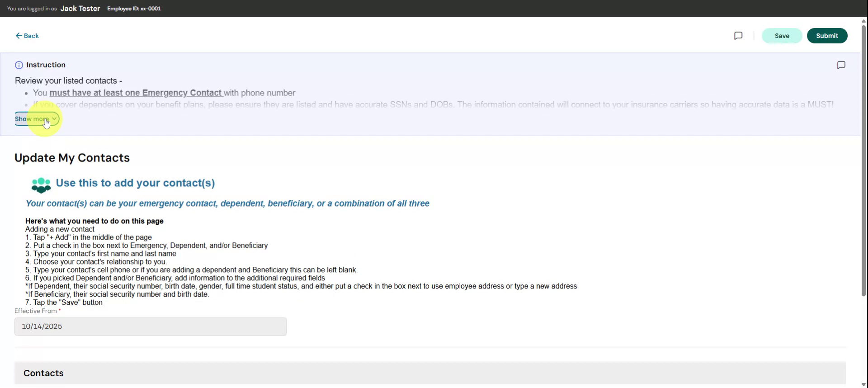Expand instructions with Show more
868x388 pixels.
(36, 119)
